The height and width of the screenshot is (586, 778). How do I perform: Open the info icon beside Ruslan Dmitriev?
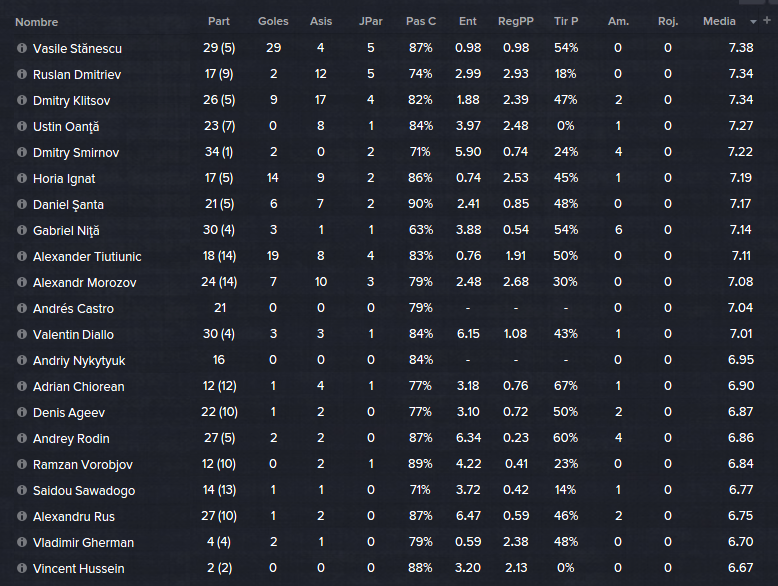[x=21, y=74]
